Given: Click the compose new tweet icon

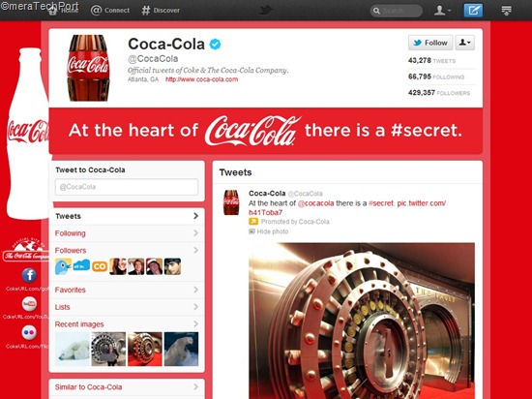Looking at the screenshot, I should 473,11.
